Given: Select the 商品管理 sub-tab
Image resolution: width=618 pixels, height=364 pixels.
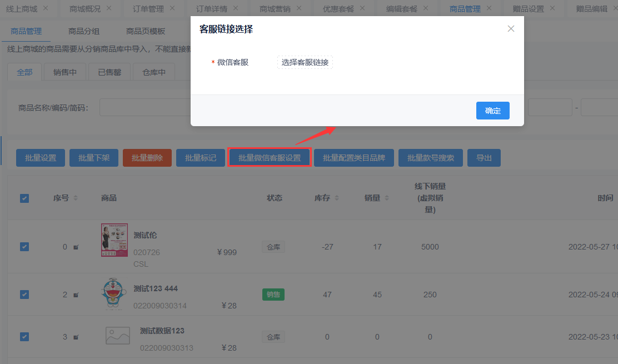Looking at the screenshot, I should coord(26,31).
